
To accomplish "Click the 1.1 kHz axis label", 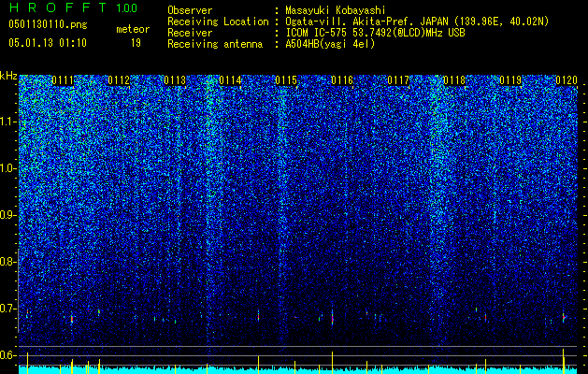I will (x=8, y=122).
